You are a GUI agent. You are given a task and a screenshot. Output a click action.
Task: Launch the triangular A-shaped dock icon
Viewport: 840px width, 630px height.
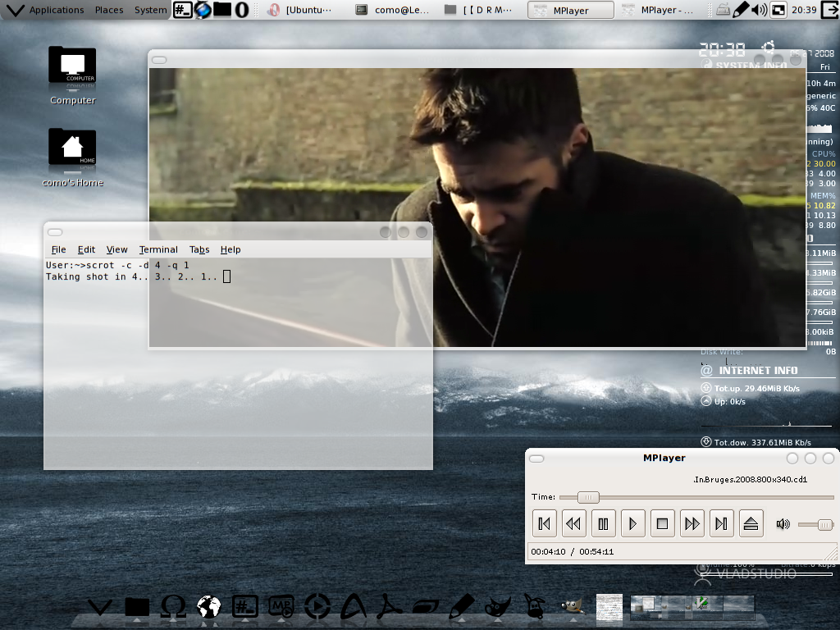pos(354,606)
